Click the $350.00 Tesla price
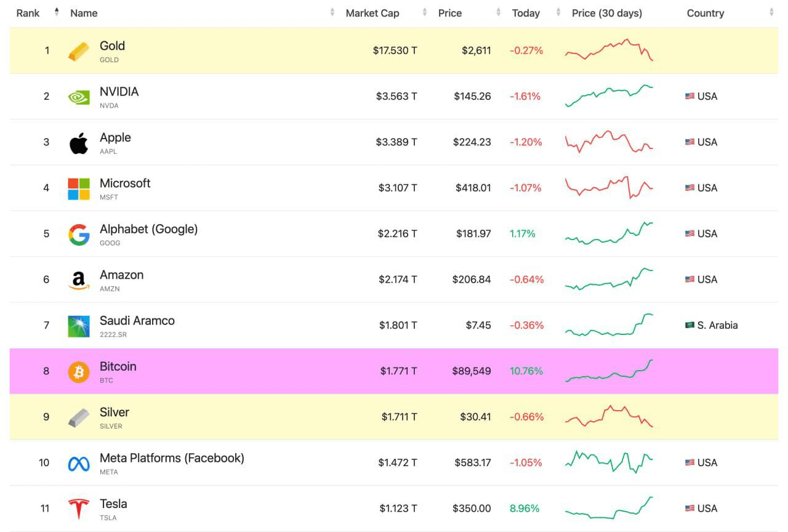 coord(472,509)
